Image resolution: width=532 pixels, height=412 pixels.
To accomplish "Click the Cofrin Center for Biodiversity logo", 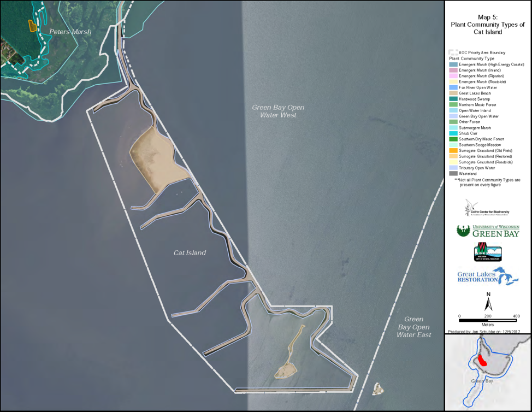I will tap(487, 208).
